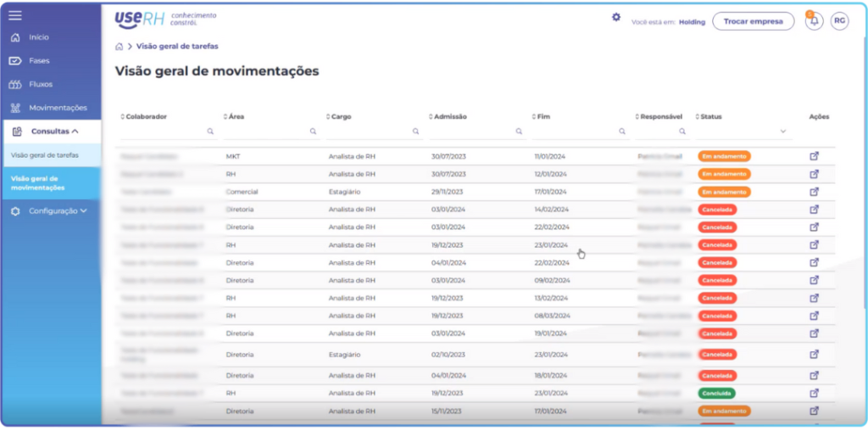Click the 02/10/2023 admission date
868x431 pixels.
448,355
